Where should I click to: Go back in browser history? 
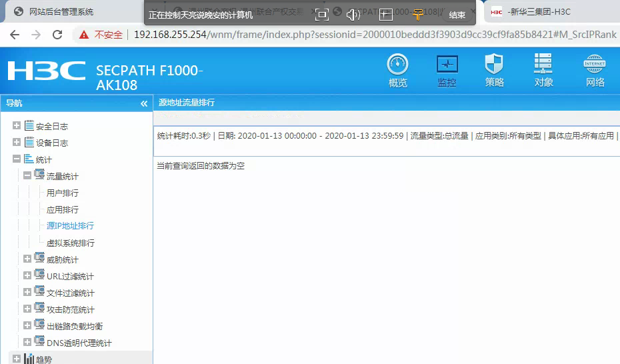(15, 35)
